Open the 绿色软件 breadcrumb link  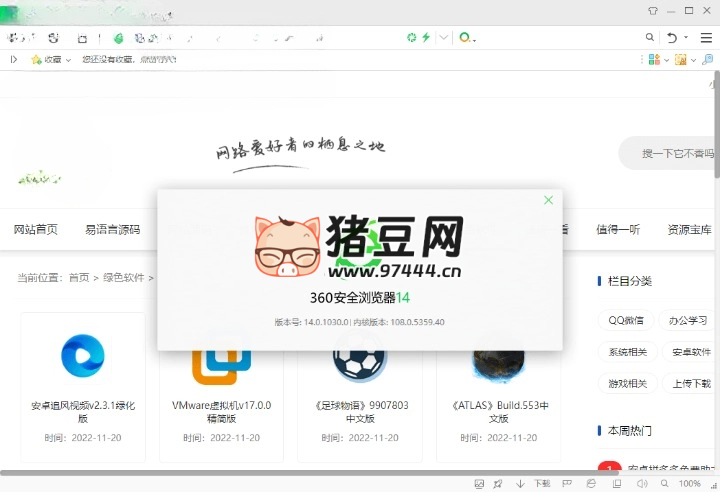click(x=123, y=277)
